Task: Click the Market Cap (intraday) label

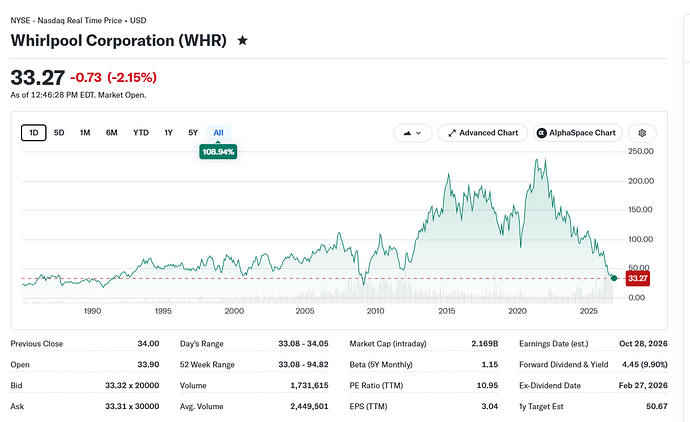Action: point(388,344)
